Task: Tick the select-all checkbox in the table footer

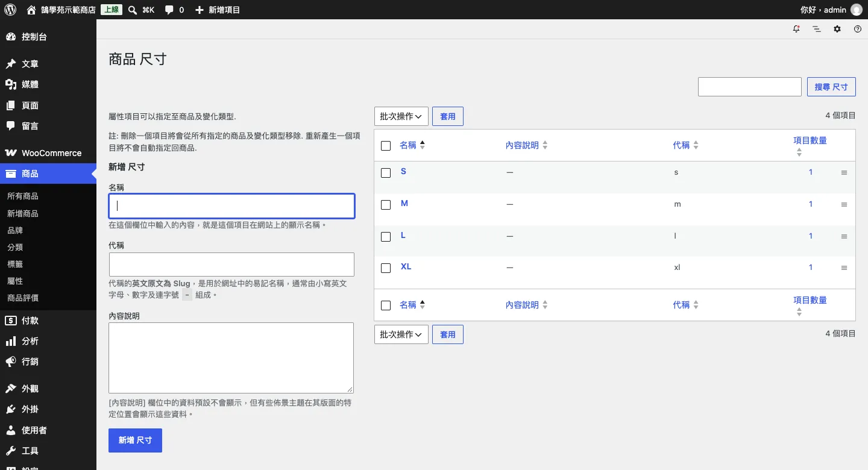Action: coord(386,305)
